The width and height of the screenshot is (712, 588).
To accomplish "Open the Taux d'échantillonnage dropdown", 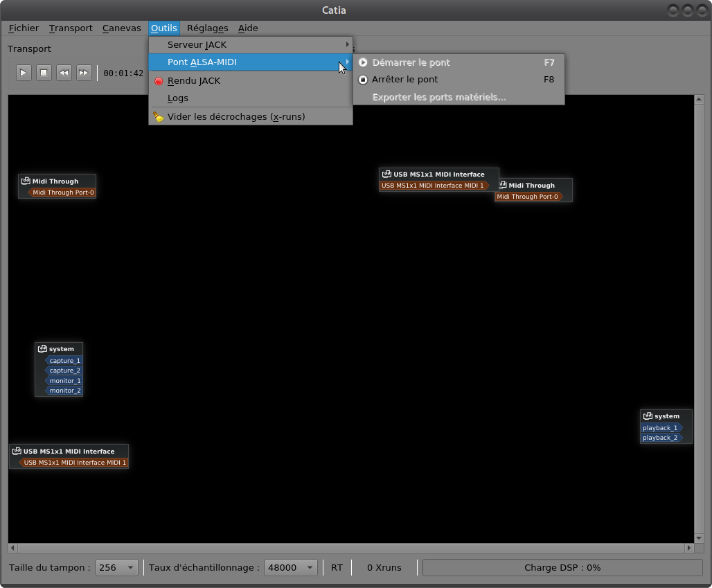I will pos(291,567).
